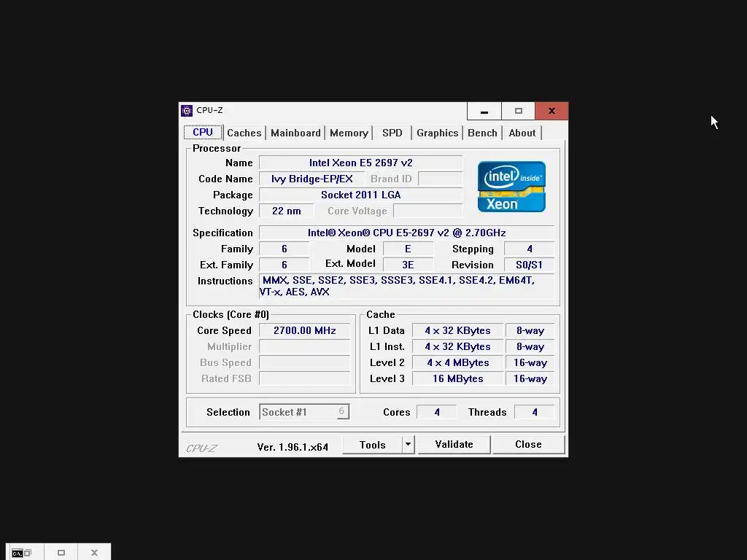Open the Socket #1 selection dropdown

pos(304,412)
